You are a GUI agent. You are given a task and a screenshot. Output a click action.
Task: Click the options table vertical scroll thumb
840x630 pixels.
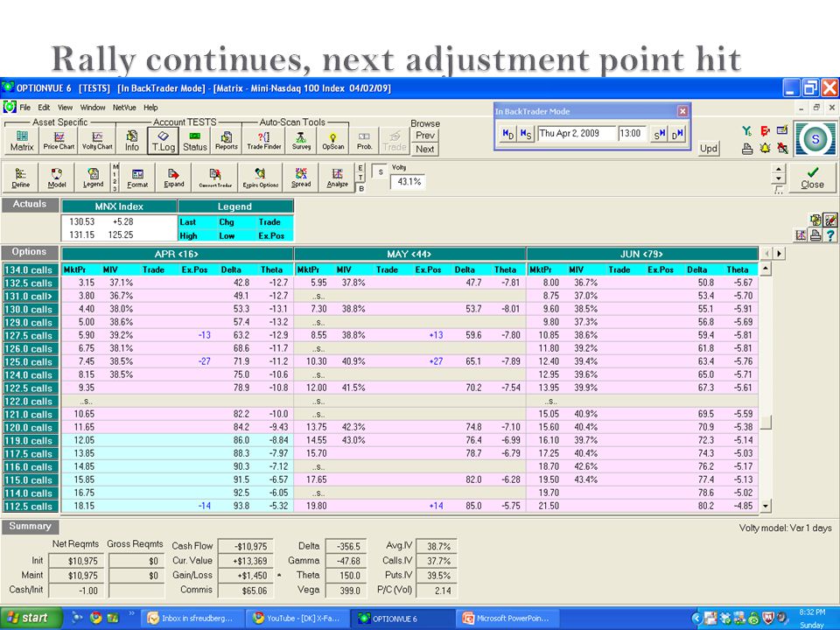coord(766,423)
